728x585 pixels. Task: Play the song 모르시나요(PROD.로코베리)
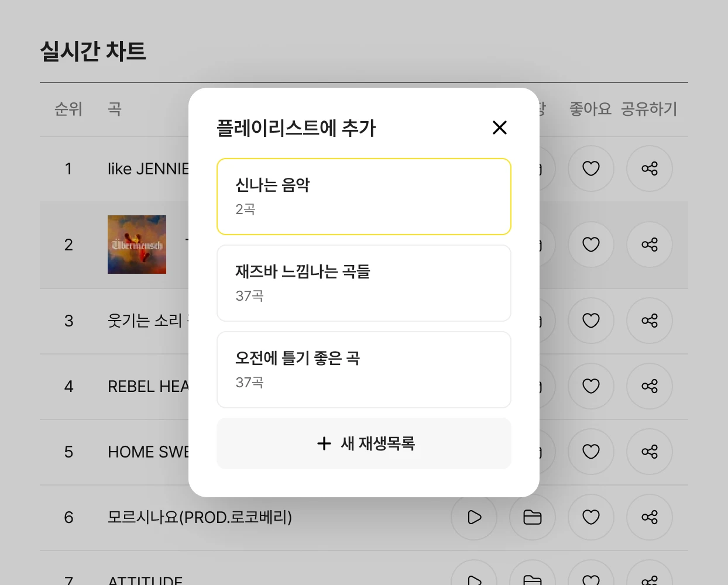[474, 517]
